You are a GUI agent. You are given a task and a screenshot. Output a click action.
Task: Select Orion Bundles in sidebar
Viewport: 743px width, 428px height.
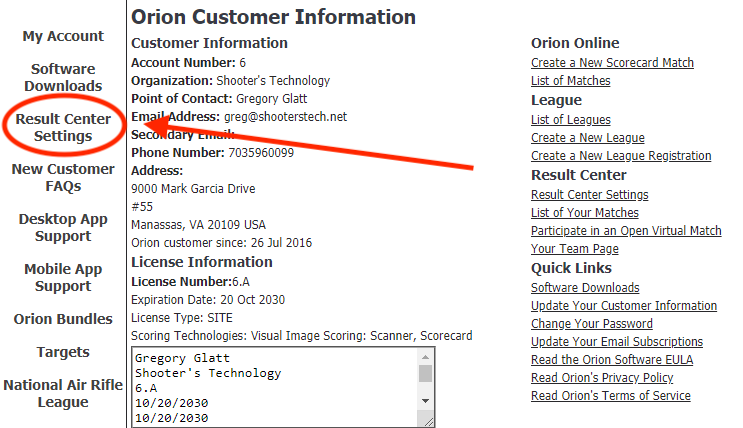point(63,319)
